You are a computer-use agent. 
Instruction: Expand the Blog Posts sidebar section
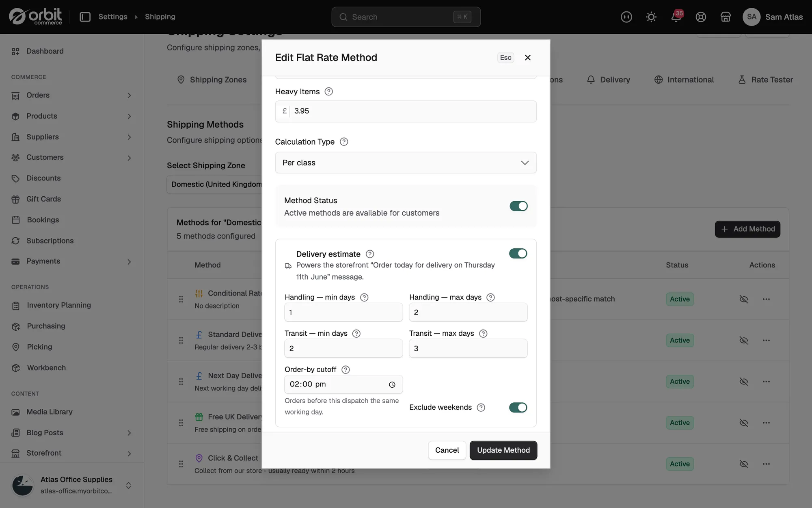point(129,433)
